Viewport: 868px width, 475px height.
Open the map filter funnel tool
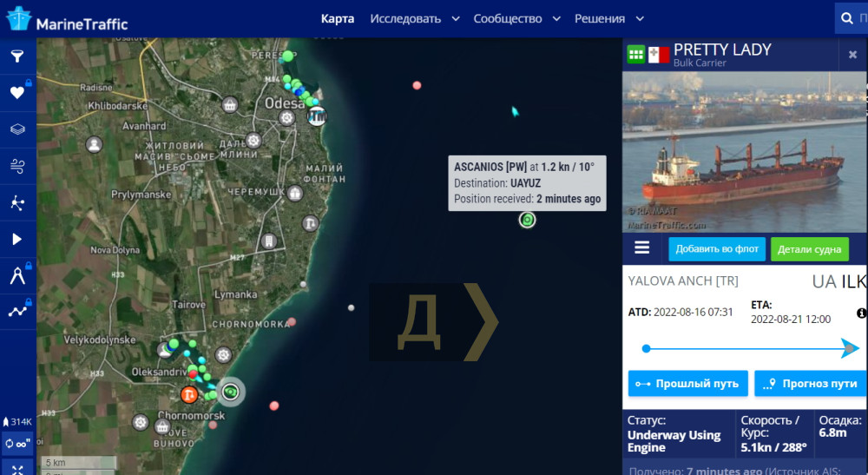click(x=17, y=56)
